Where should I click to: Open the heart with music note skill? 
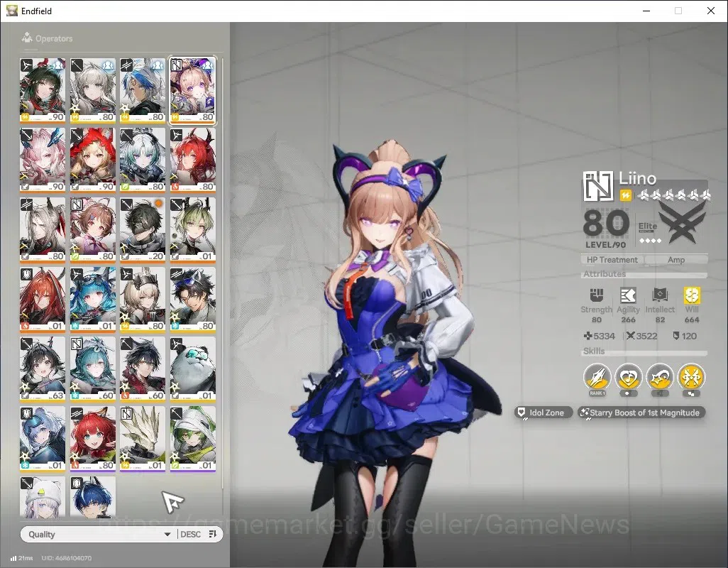click(628, 377)
